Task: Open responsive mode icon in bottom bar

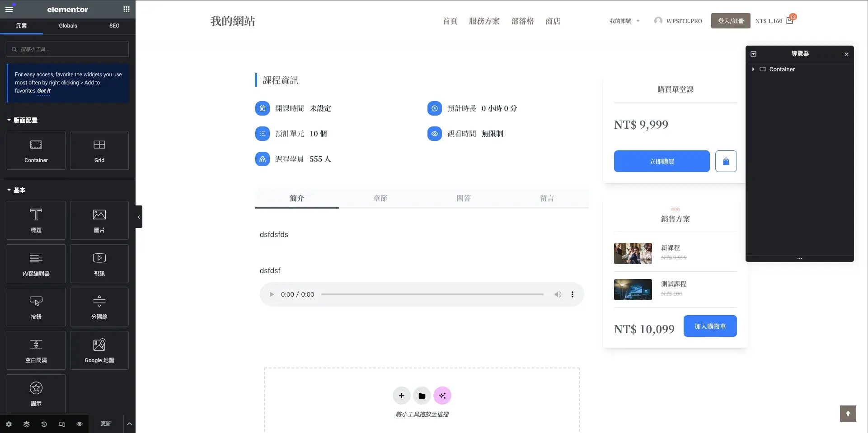Action: 62,424
